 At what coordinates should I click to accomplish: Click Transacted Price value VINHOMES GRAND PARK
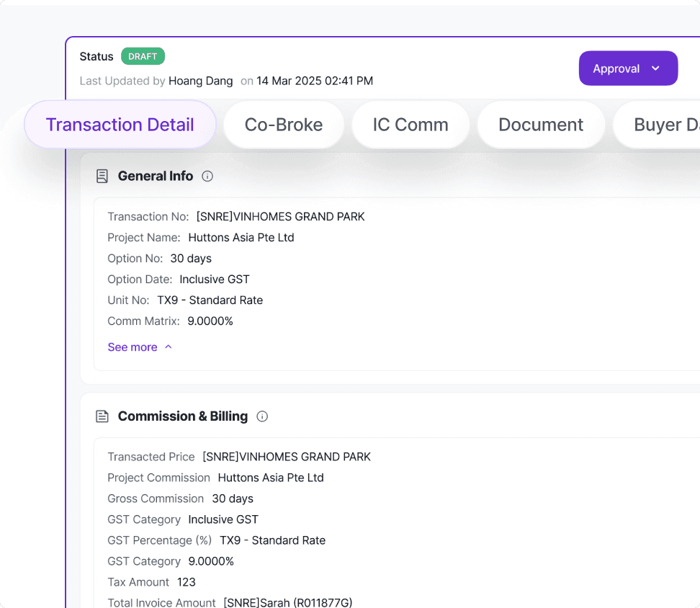pyautogui.click(x=287, y=457)
